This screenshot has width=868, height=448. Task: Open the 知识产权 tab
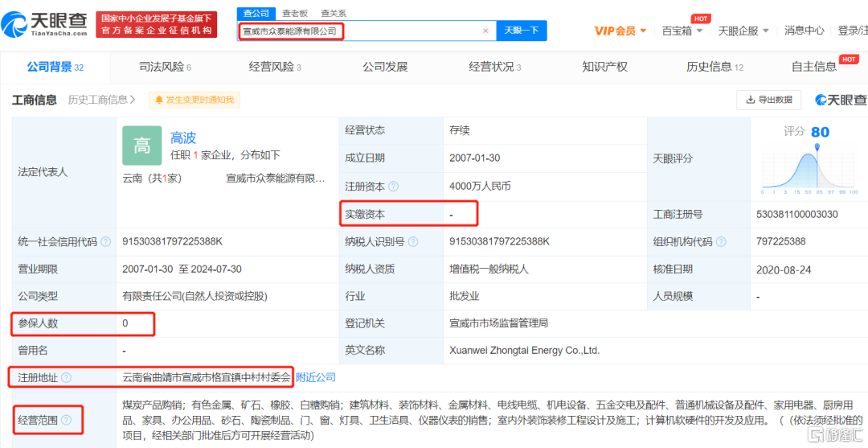[x=605, y=68]
